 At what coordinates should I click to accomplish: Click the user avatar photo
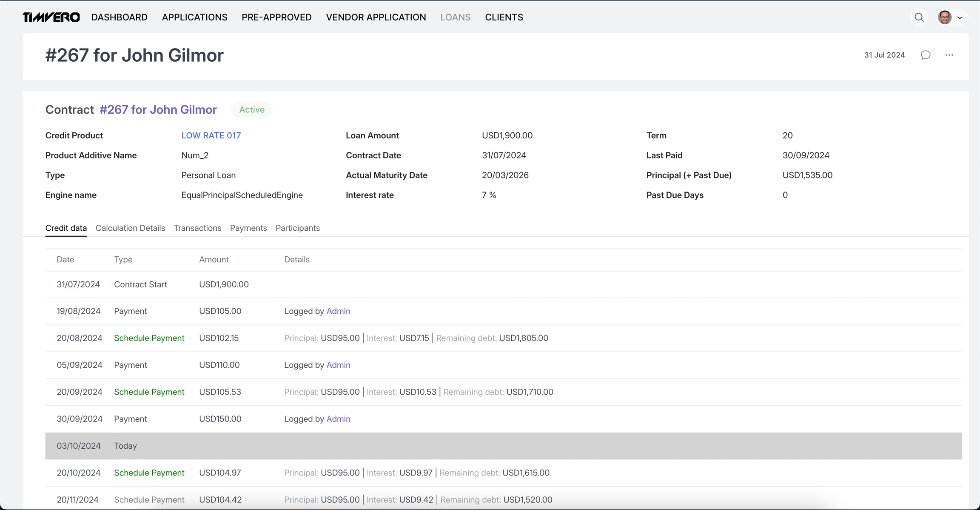coord(945,17)
